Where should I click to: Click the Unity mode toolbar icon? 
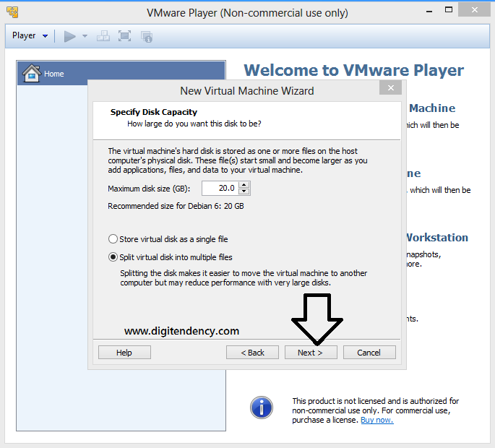(x=147, y=37)
